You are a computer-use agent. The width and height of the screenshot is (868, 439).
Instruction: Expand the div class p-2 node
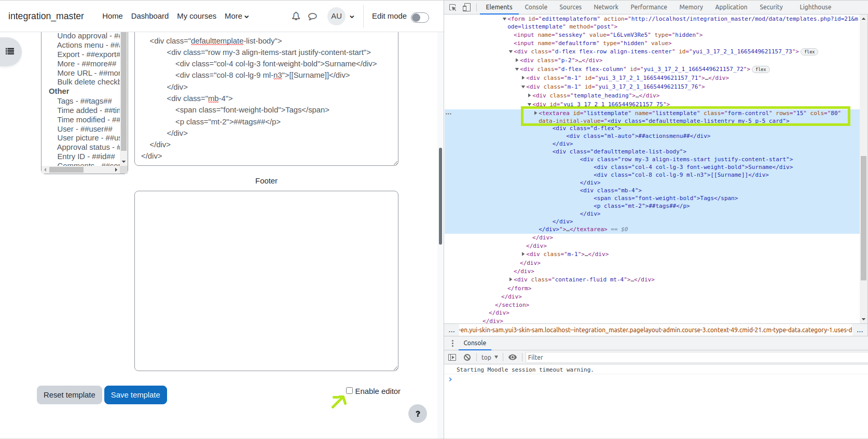pos(517,61)
